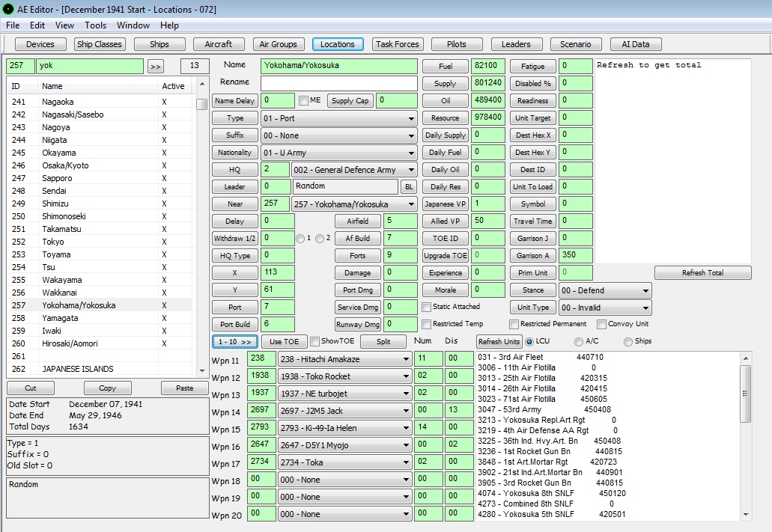Open the Tools menu
772x532 pixels.
click(x=95, y=25)
